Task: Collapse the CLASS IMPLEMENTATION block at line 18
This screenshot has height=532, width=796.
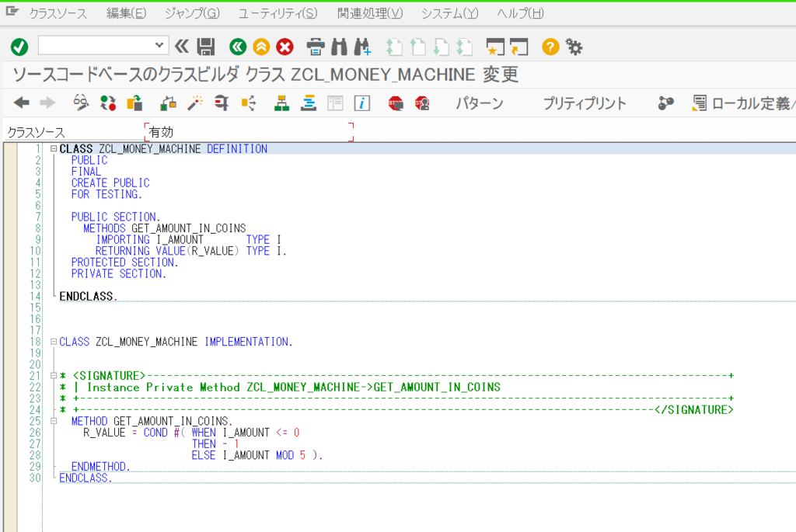Action: (x=54, y=342)
